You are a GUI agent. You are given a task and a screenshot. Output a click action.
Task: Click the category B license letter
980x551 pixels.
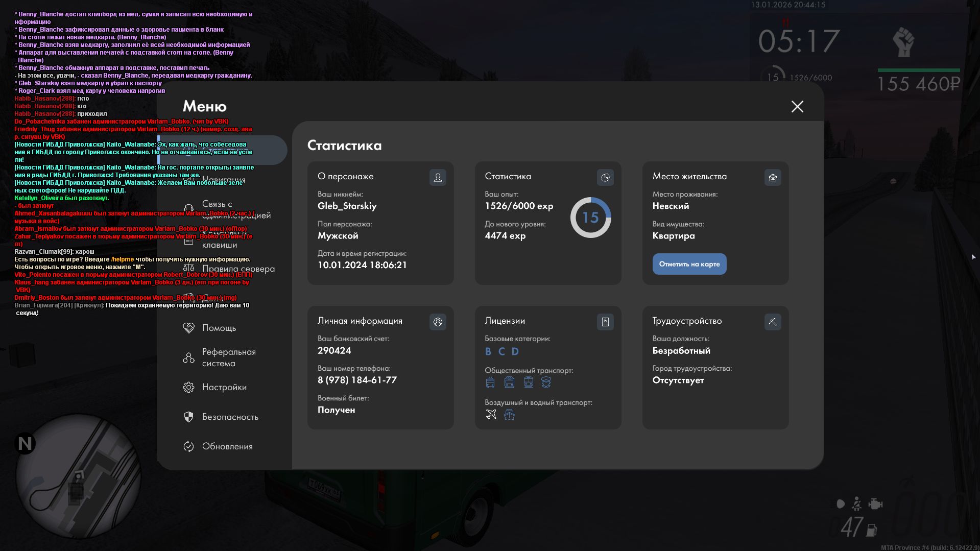pos(488,351)
